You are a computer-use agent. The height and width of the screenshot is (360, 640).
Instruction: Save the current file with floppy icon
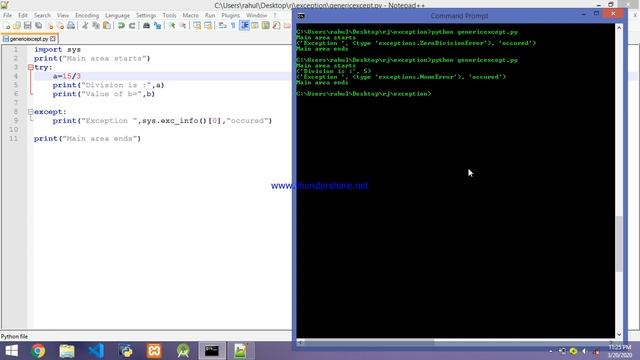coord(27,26)
